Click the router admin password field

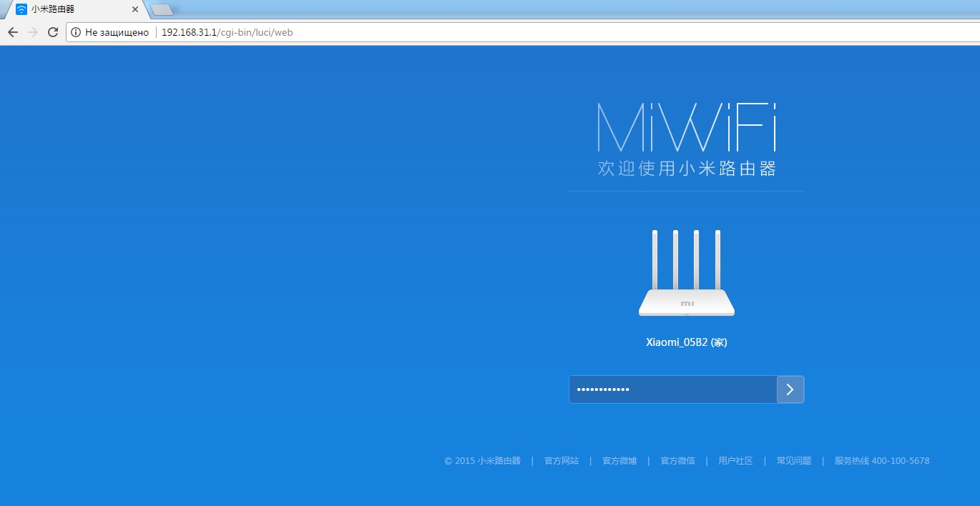[x=673, y=390]
